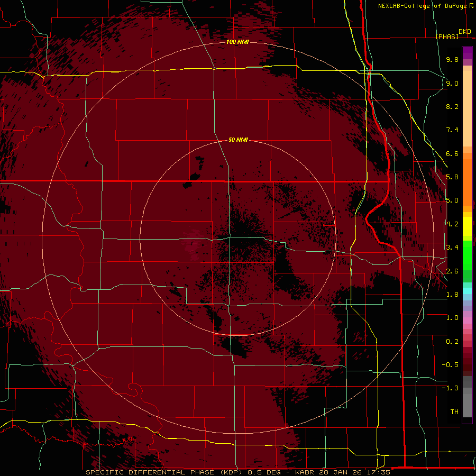This screenshot has width=476, height=476.
Task: Click the 7.4 scale value
Action: [452, 130]
